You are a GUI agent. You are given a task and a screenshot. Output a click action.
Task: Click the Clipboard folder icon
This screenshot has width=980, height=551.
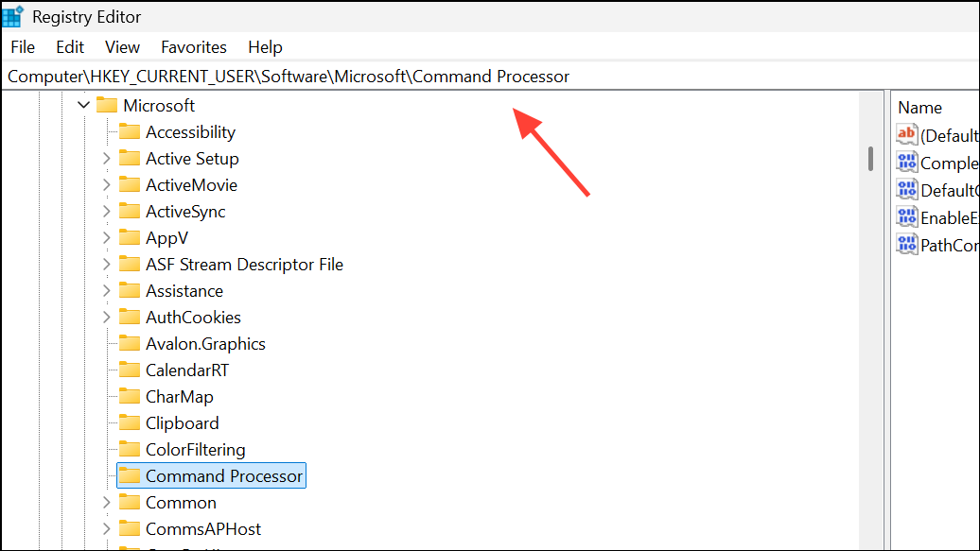pyautogui.click(x=130, y=422)
